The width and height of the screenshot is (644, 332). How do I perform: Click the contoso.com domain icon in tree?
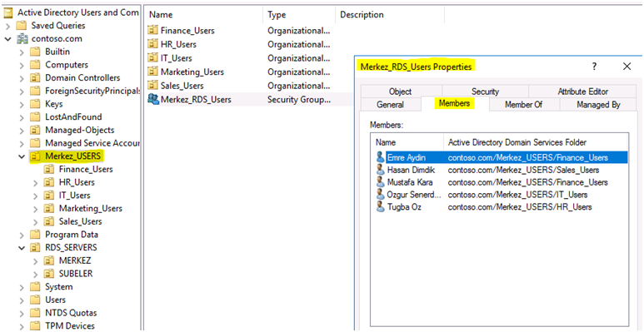click(22, 38)
